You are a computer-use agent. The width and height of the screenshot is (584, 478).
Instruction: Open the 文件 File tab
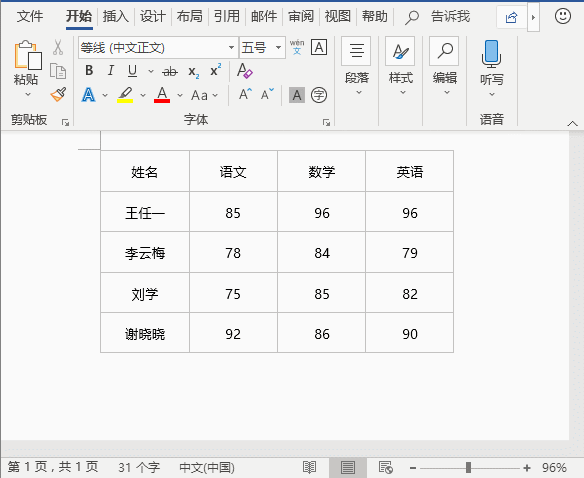click(x=30, y=16)
